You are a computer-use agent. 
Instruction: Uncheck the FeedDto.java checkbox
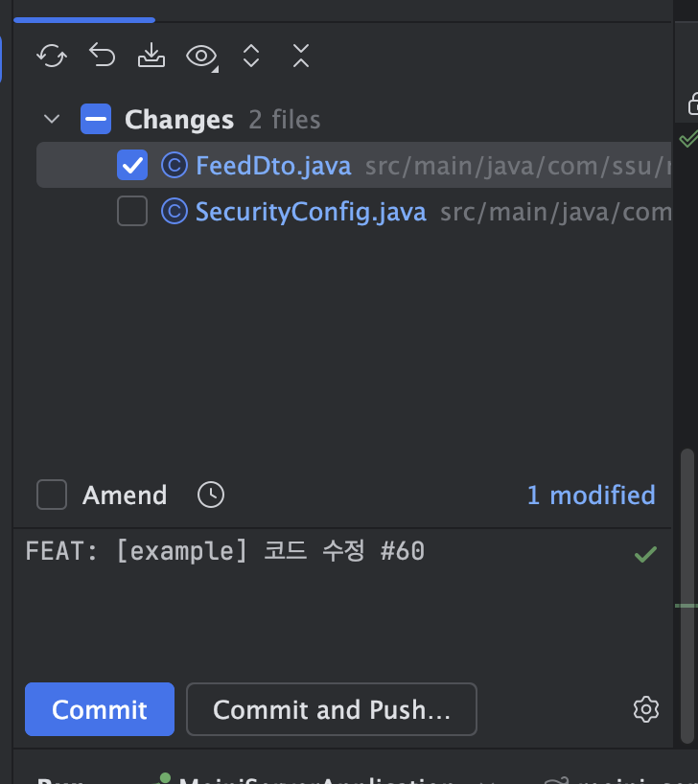[x=132, y=165]
